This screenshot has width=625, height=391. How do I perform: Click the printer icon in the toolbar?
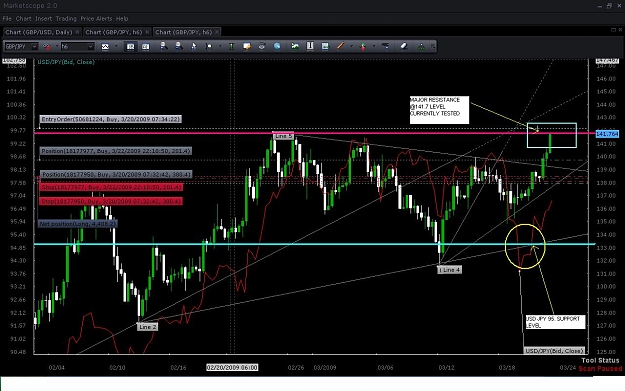point(262,46)
